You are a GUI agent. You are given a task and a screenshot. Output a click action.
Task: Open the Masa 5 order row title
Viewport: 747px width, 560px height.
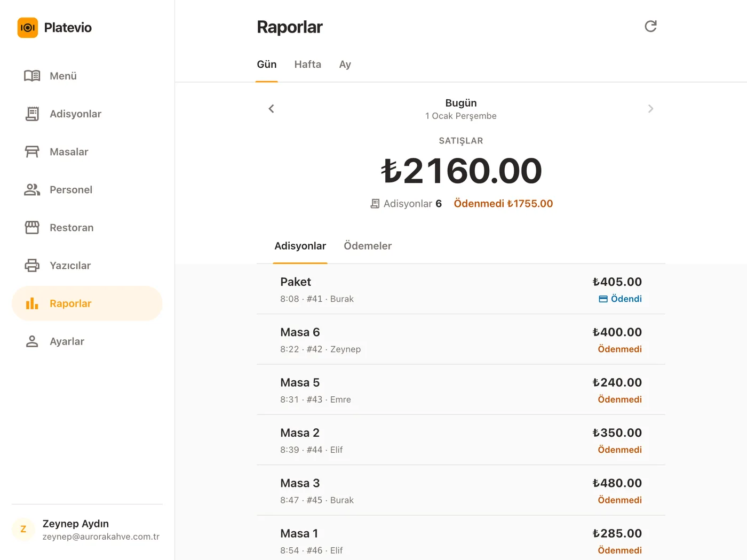click(x=300, y=382)
